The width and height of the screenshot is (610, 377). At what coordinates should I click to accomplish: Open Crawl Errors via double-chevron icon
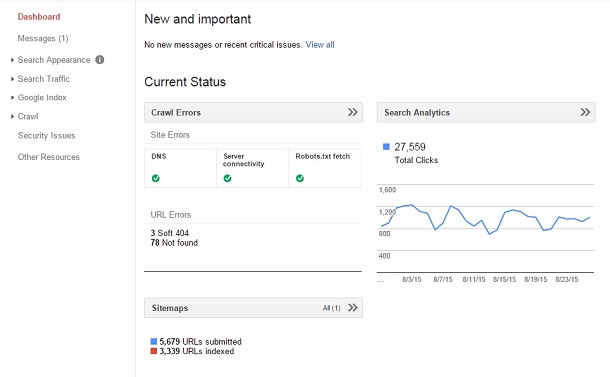point(352,112)
